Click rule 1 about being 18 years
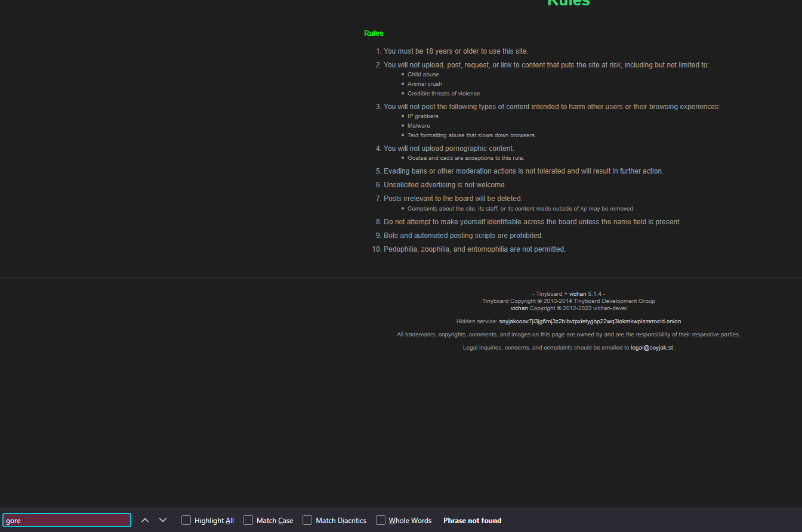 456,51
